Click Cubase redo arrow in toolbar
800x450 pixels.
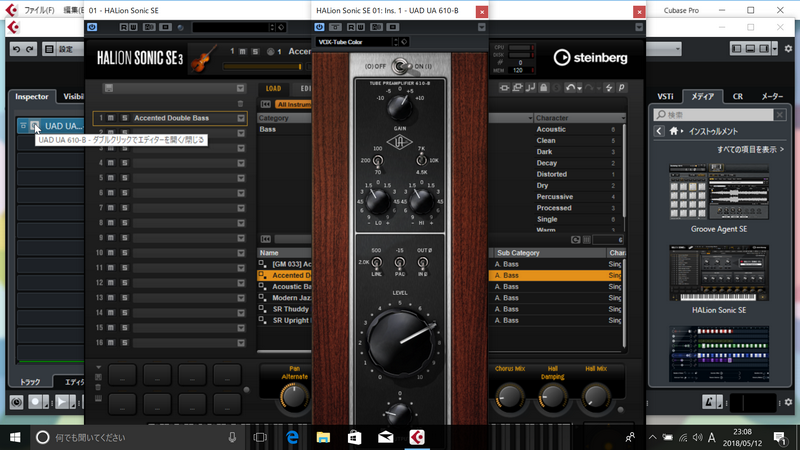pos(30,49)
